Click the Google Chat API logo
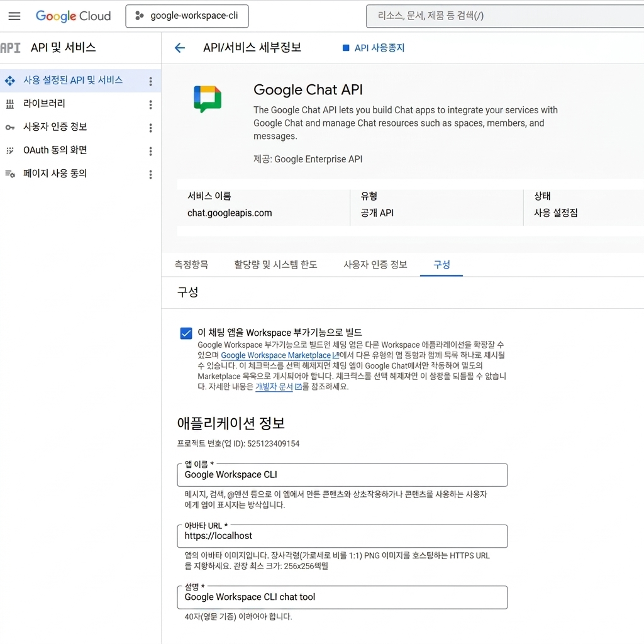 208,99
